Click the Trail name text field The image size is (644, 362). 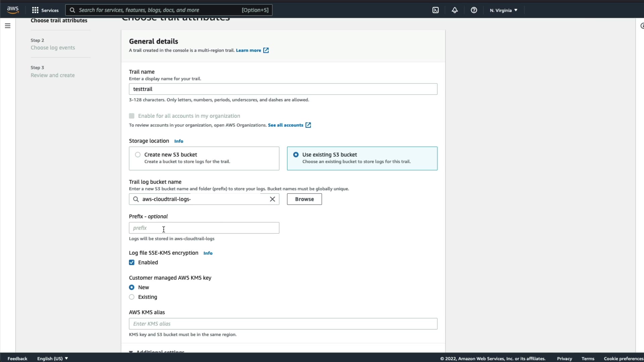(x=283, y=89)
